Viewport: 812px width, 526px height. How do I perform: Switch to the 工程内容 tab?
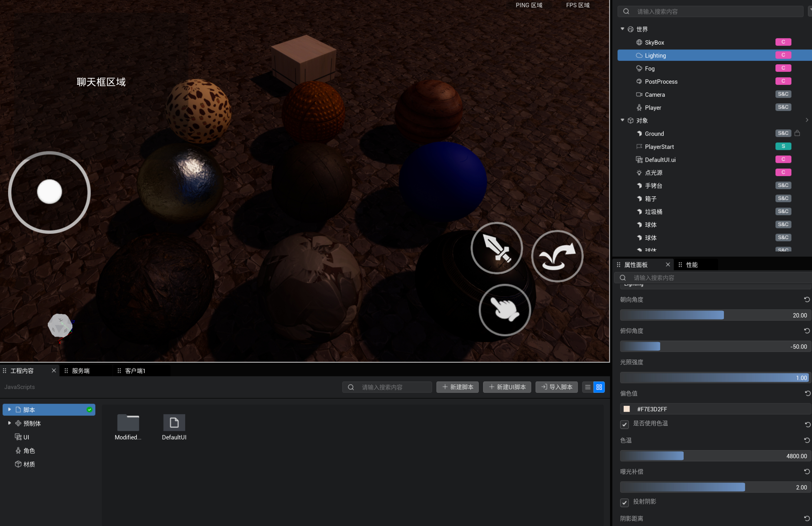(22, 371)
